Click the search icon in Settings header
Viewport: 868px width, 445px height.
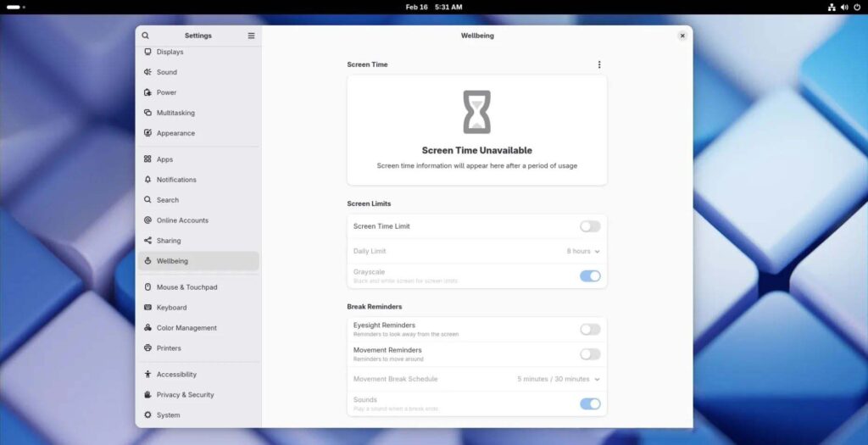click(x=145, y=36)
